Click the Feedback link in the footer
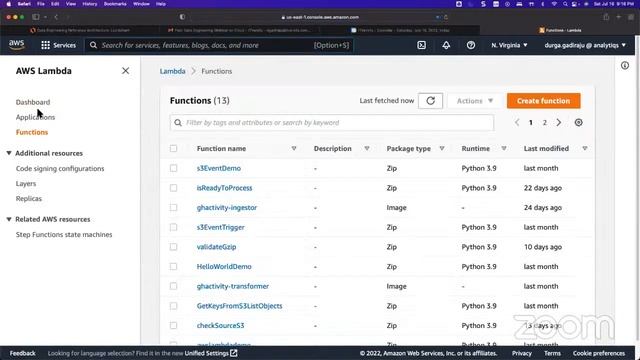The height and width of the screenshot is (360, 640). [22, 353]
